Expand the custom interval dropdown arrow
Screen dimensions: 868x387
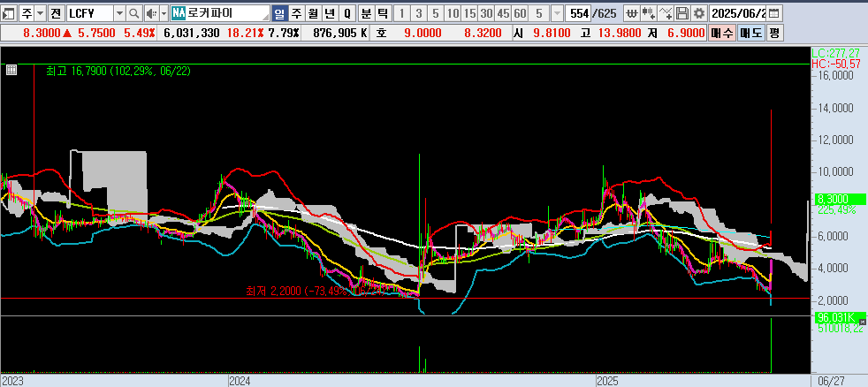[x=558, y=12]
